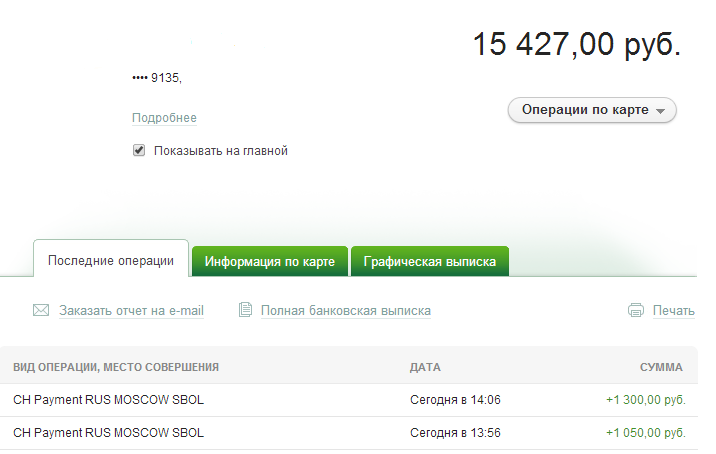The height and width of the screenshot is (454, 716).
Task: Click 'Заказать отчет на e-mail' link
Action: [132, 311]
